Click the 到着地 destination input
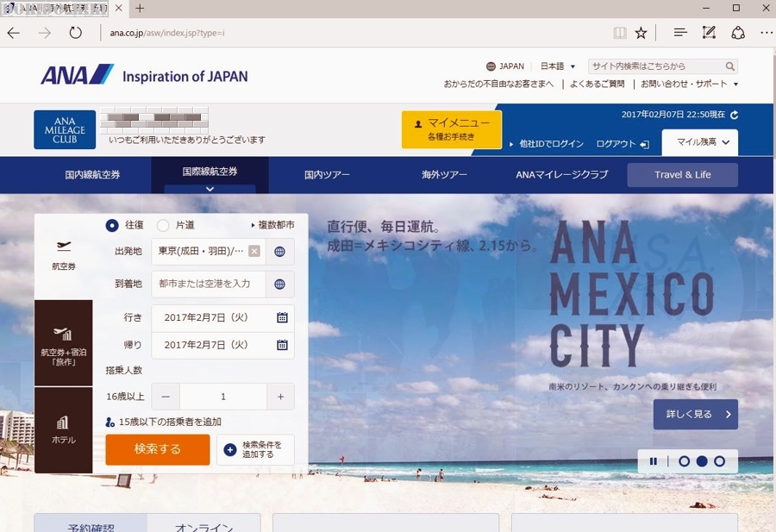776x532 pixels. [x=209, y=284]
